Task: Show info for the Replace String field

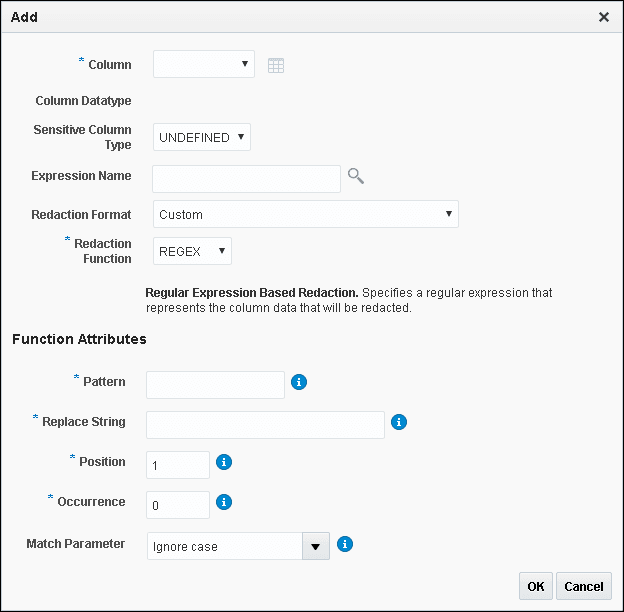Action: pyautogui.click(x=398, y=422)
